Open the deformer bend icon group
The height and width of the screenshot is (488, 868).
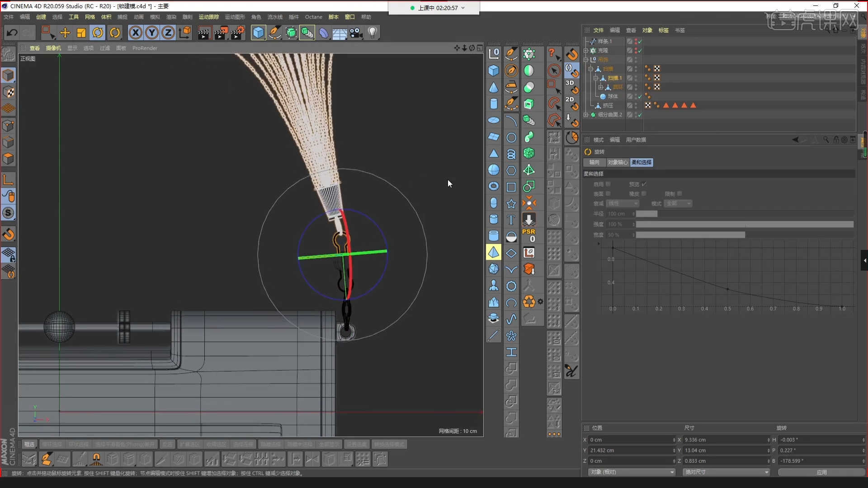pos(324,33)
